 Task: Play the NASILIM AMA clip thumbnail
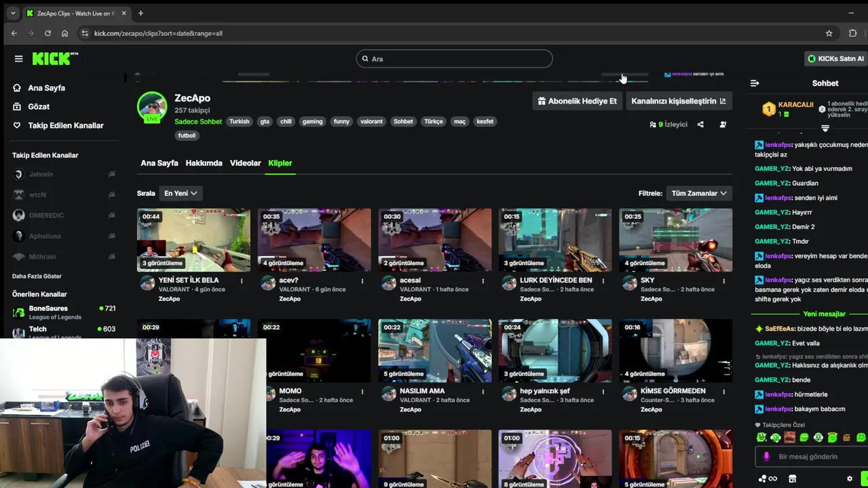pos(435,350)
